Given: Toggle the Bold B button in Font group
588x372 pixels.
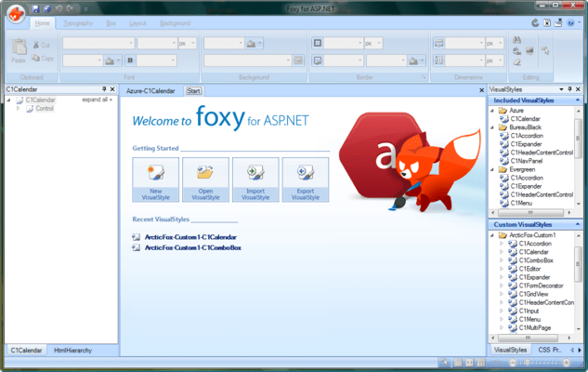Looking at the screenshot, I should pos(130,60).
